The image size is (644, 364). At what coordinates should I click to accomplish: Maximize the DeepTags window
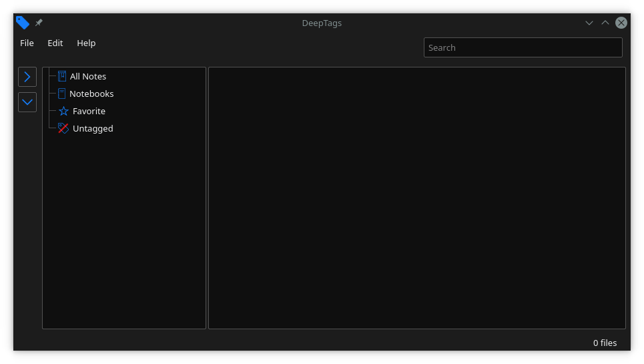pos(605,23)
